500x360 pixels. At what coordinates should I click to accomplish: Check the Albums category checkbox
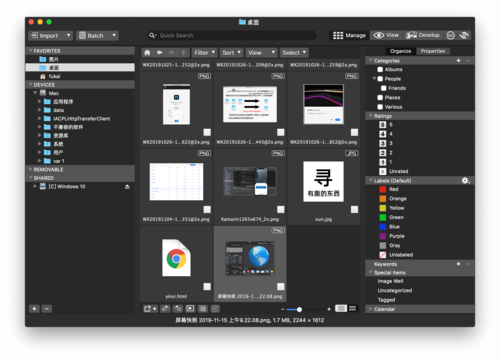point(380,69)
